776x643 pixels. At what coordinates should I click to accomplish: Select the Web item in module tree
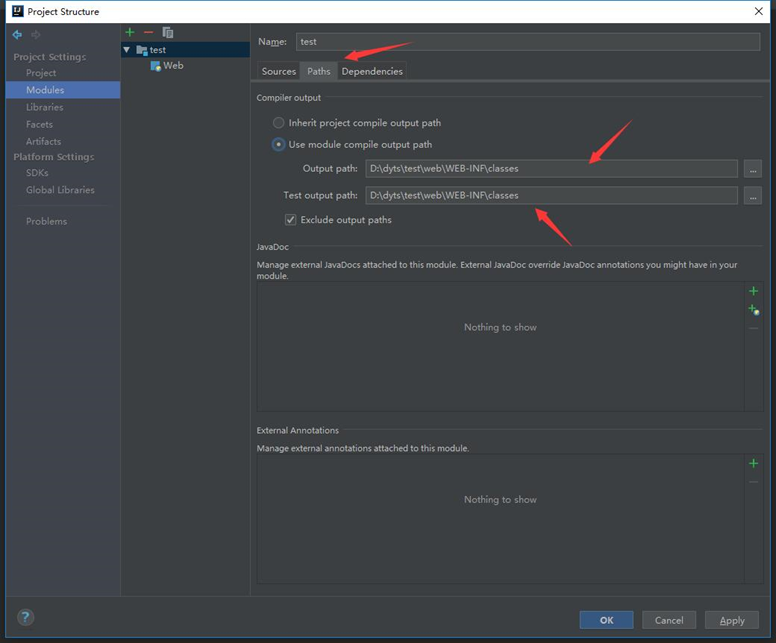pyautogui.click(x=173, y=66)
